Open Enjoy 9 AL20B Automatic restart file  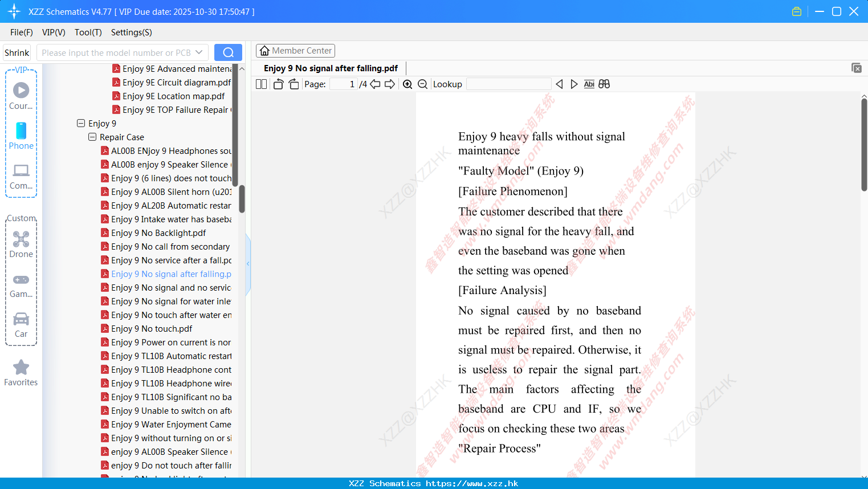pos(166,205)
